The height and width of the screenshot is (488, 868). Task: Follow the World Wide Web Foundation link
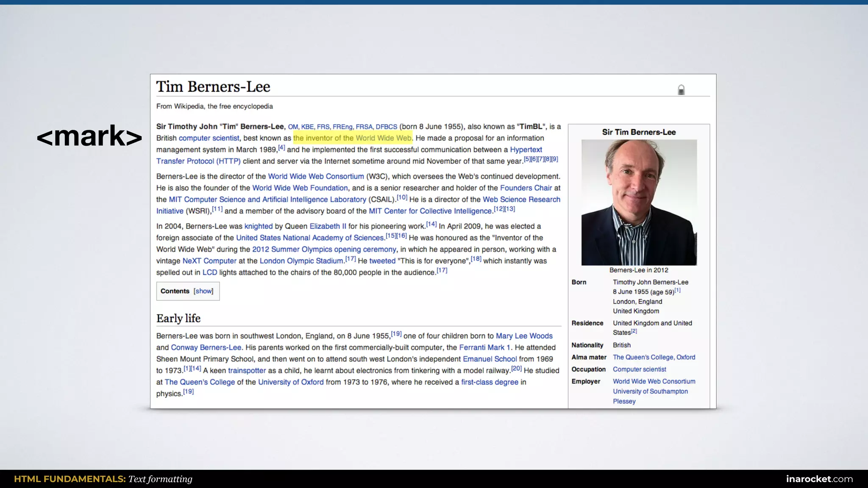pyautogui.click(x=300, y=188)
